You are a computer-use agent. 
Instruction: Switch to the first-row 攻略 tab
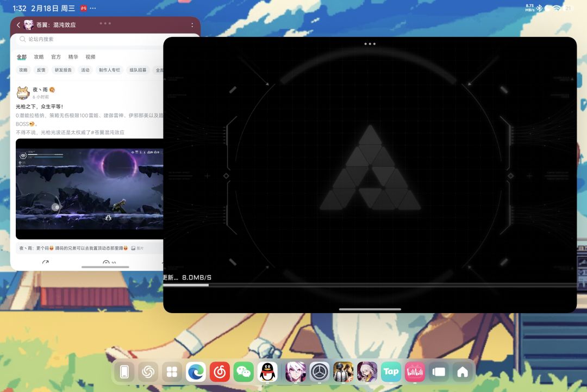point(39,57)
